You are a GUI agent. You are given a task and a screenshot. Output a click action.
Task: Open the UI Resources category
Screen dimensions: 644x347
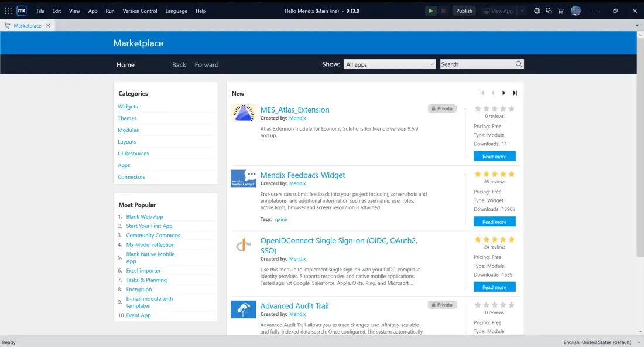coord(133,154)
